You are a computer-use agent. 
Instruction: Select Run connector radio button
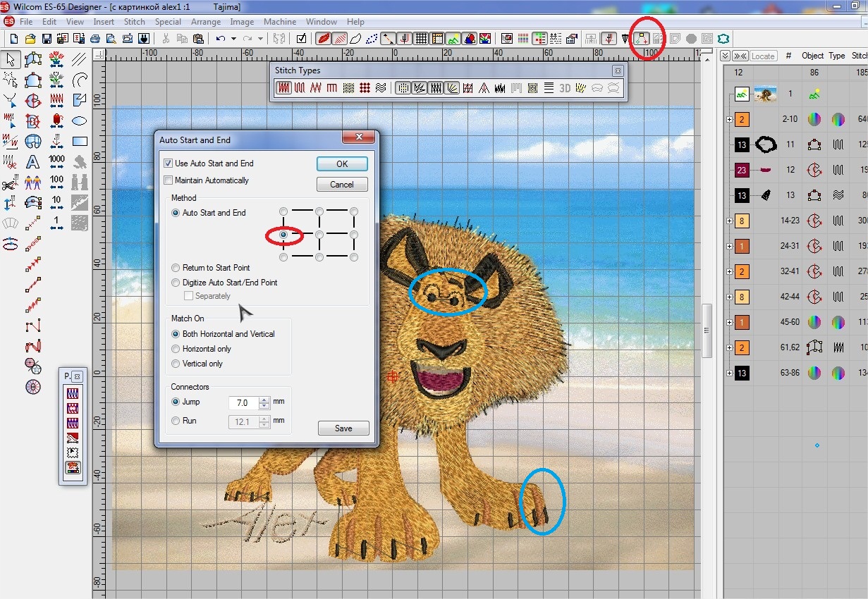pos(176,421)
